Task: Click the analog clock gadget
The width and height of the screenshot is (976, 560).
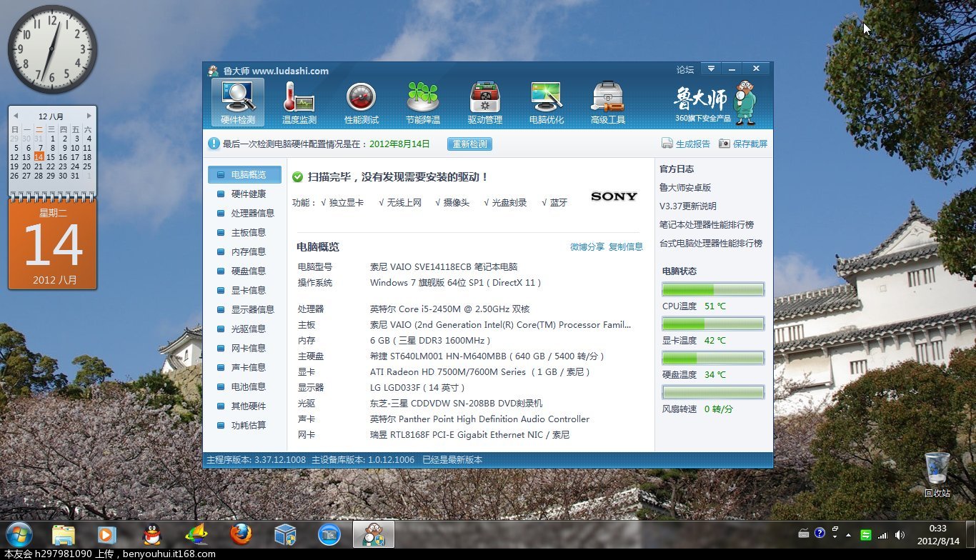Action: [52, 49]
